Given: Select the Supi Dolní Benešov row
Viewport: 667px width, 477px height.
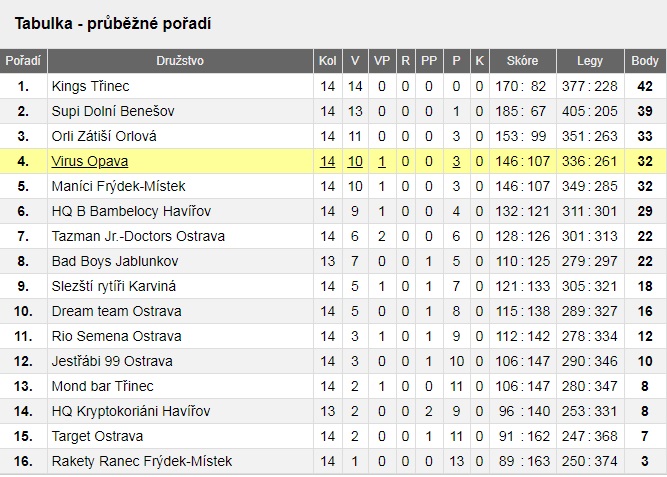Looking at the screenshot, I should pyautogui.click(x=334, y=111).
